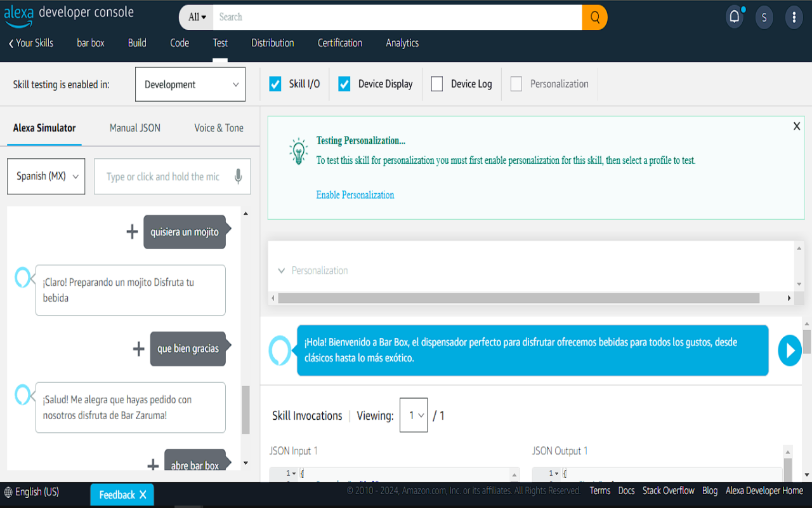812x508 pixels.
Task: Open the user profile S avatar
Action: pyautogui.click(x=764, y=18)
